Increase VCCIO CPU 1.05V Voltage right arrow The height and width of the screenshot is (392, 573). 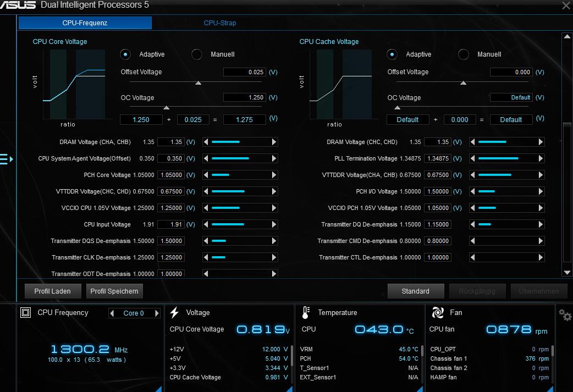pyautogui.click(x=274, y=208)
